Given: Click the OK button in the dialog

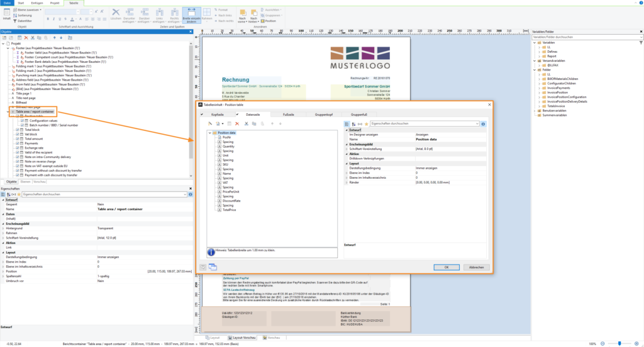Looking at the screenshot, I should tap(445, 267).
